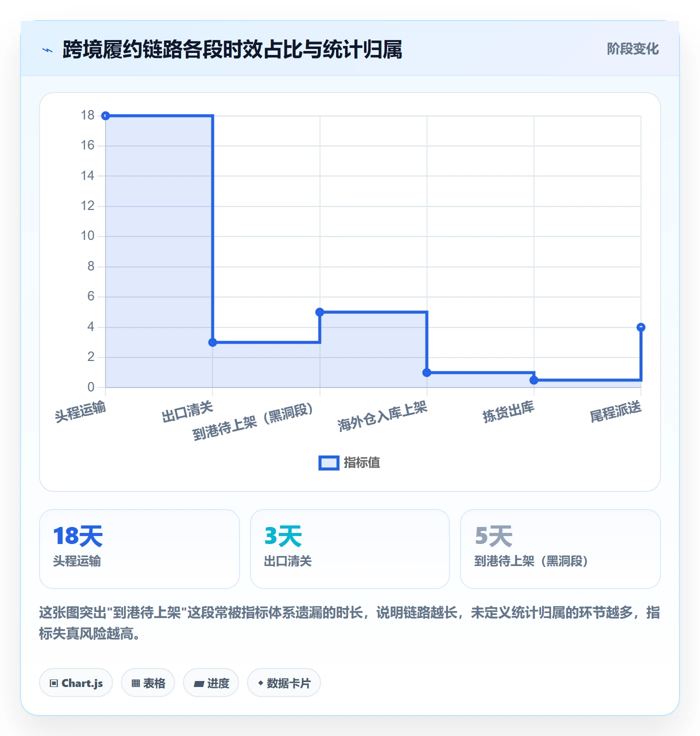The image size is (700, 736).
Task: Click the 海外仓入库上架 data point at 1
Action: coord(427,372)
